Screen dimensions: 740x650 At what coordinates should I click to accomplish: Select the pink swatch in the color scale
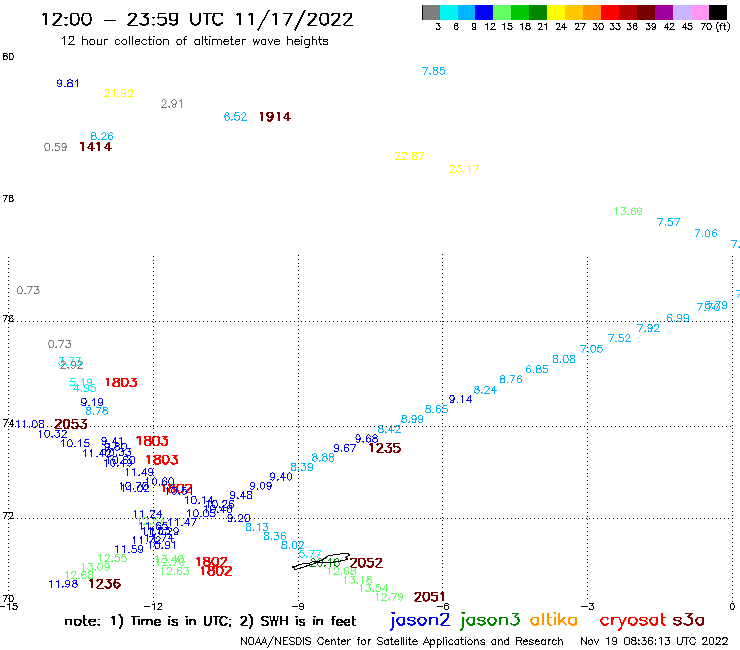point(700,12)
